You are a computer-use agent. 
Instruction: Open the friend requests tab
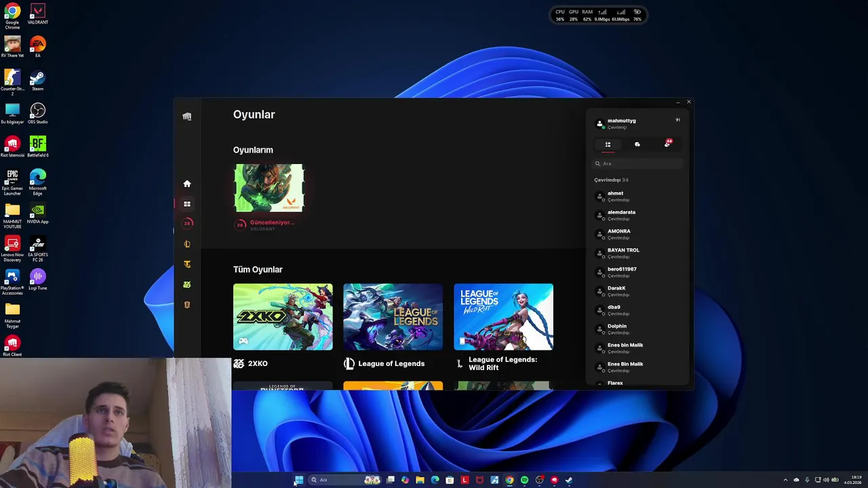667,144
